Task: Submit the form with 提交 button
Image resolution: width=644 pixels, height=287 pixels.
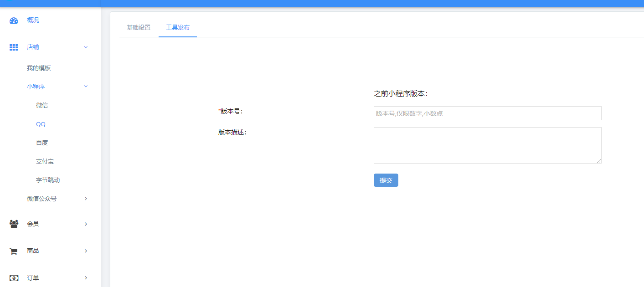Action: (x=386, y=180)
